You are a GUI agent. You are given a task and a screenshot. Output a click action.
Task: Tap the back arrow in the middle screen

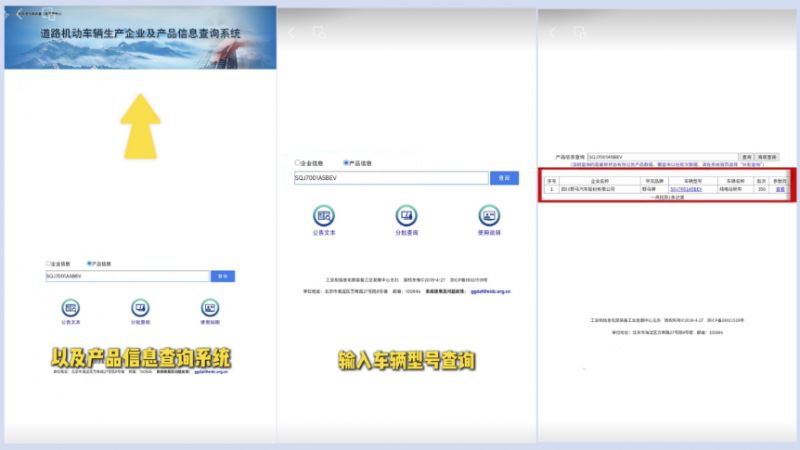(292, 33)
